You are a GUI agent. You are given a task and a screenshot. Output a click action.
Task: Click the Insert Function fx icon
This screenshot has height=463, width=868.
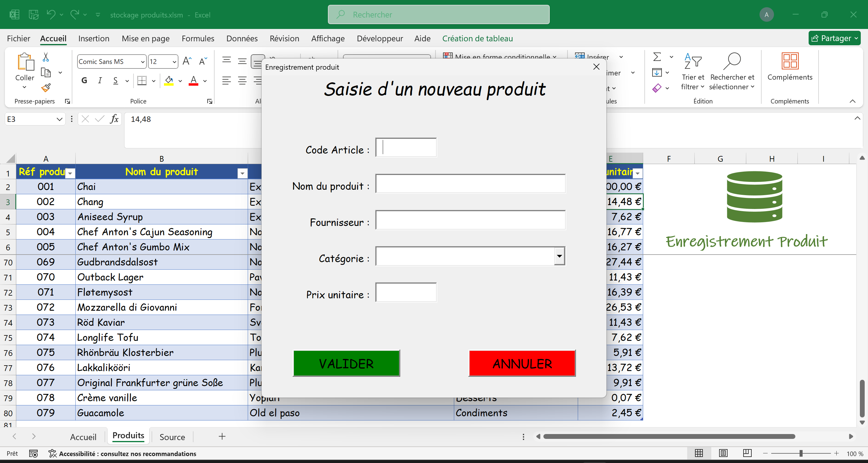114,119
